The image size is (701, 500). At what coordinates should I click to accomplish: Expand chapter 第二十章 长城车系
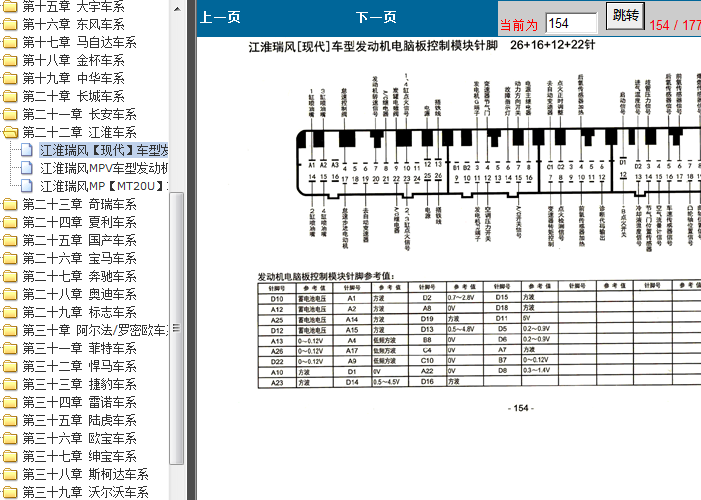pos(73,96)
